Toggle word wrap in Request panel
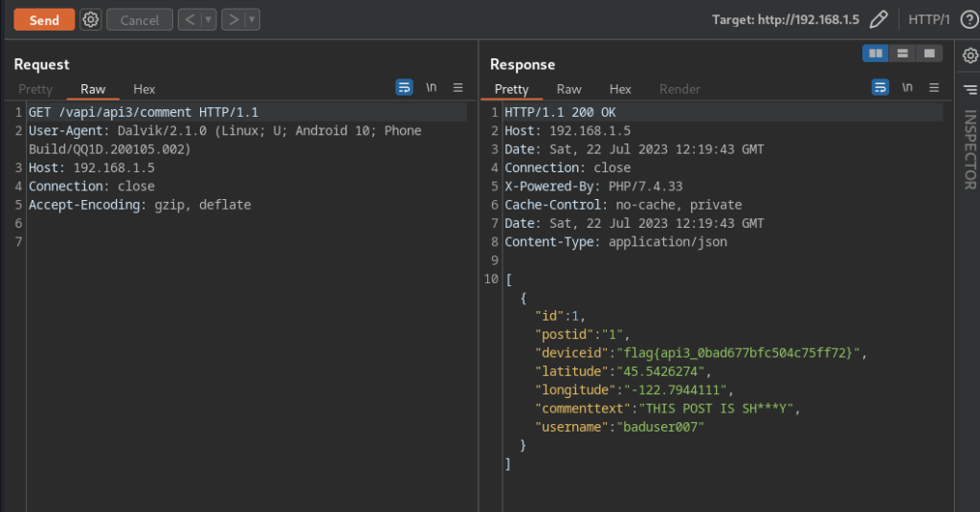This screenshot has width=980, height=512. (405, 87)
